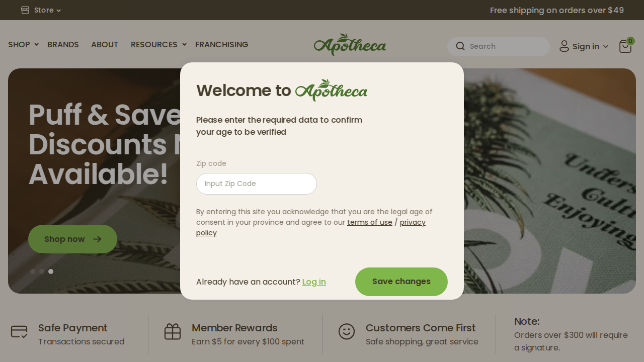The height and width of the screenshot is (362, 644).
Task: Click the Save changes button
Action: tap(401, 282)
